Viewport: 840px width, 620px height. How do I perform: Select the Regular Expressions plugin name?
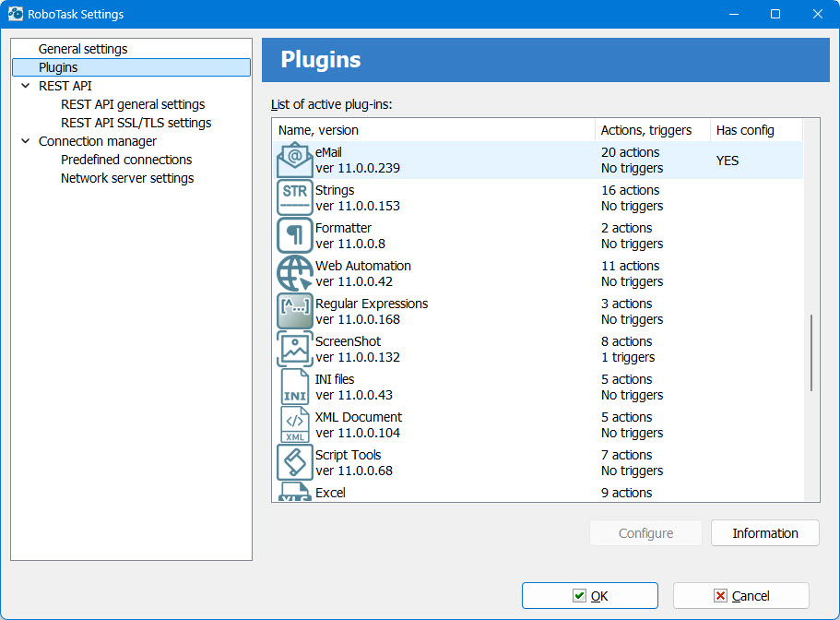[372, 304]
